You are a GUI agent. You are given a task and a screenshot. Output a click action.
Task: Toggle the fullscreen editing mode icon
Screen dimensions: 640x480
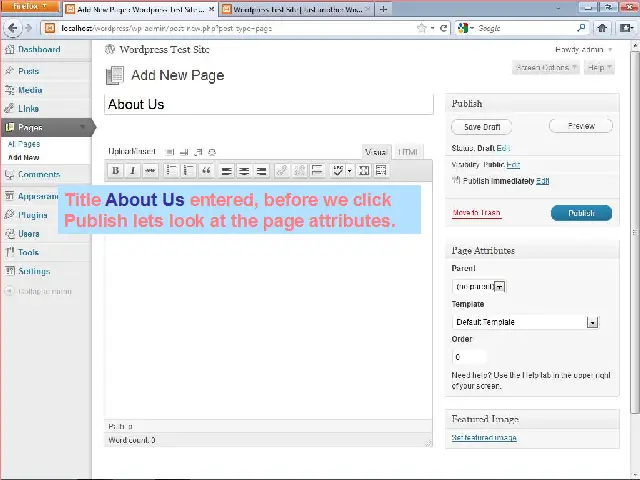[x=364, y=171]
